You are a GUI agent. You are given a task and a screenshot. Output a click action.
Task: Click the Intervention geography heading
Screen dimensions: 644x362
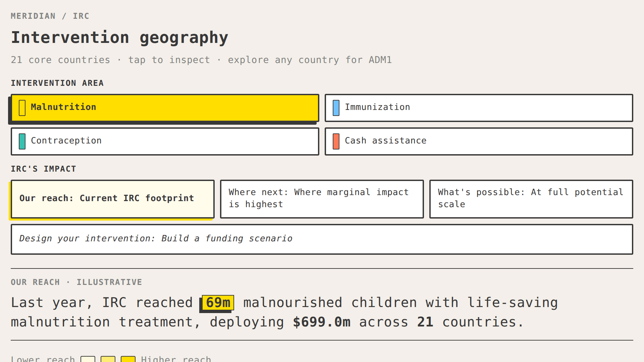coord(120,38)
